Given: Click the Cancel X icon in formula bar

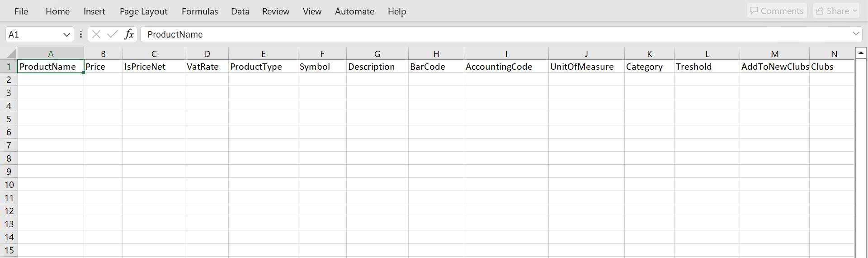Looking at the screenshot, I should coord(96,34).
